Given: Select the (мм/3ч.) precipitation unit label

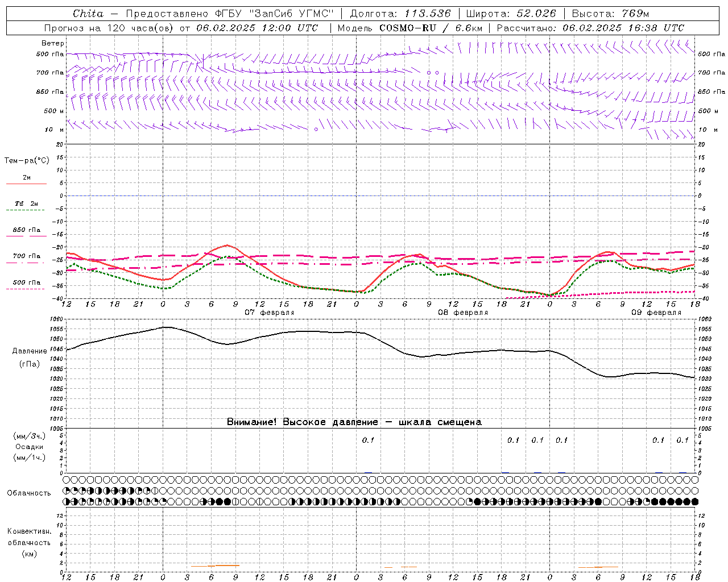Looking at the screenshot, I should [x=29, y=436].
